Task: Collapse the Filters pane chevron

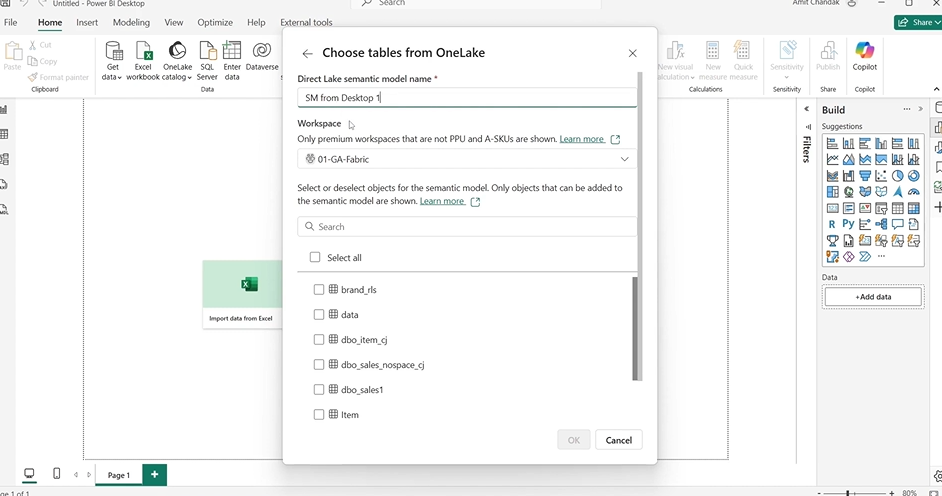Action: click(x=807, y=109)
